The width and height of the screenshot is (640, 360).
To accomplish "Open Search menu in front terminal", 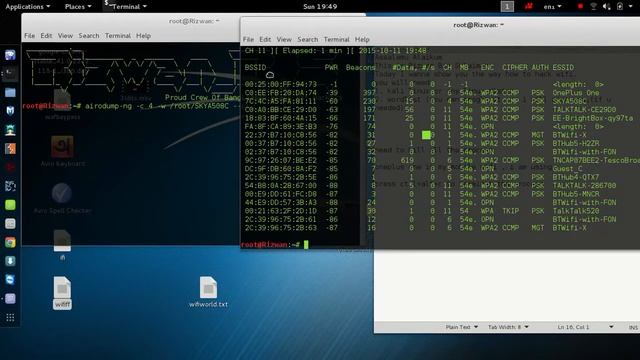I will pyautogui.click(x=307, y=40).
